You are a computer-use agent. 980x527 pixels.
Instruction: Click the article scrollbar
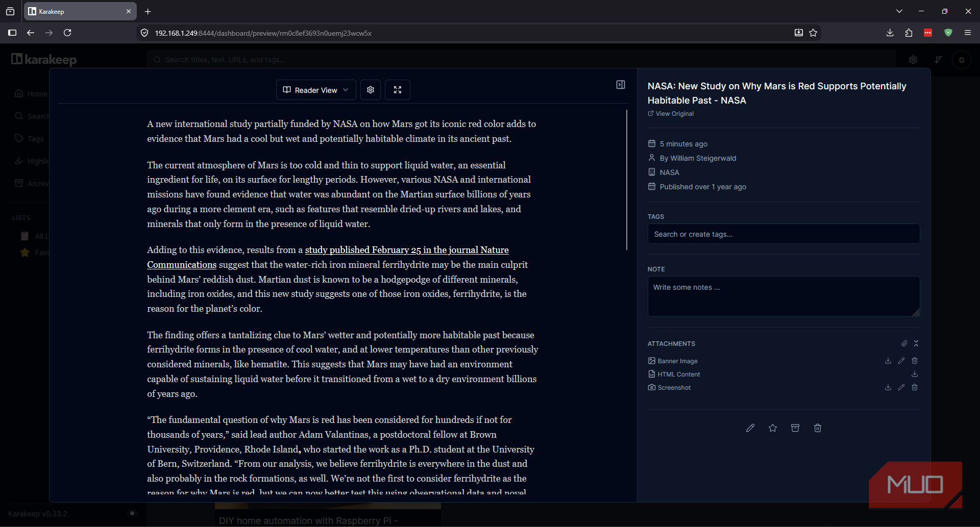(x=627, y=180)
